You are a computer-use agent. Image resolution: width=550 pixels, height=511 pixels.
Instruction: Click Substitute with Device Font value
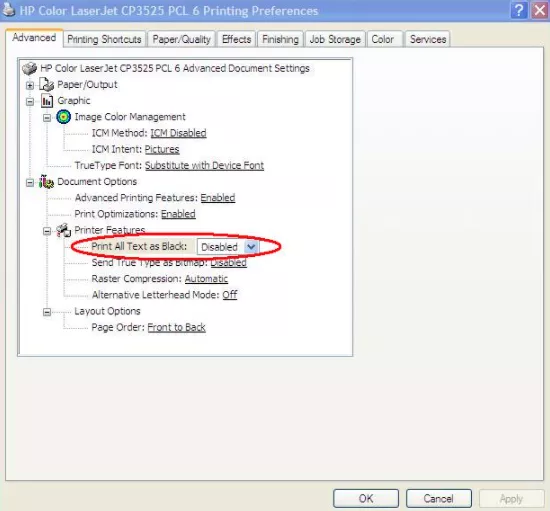coord(204,166)
